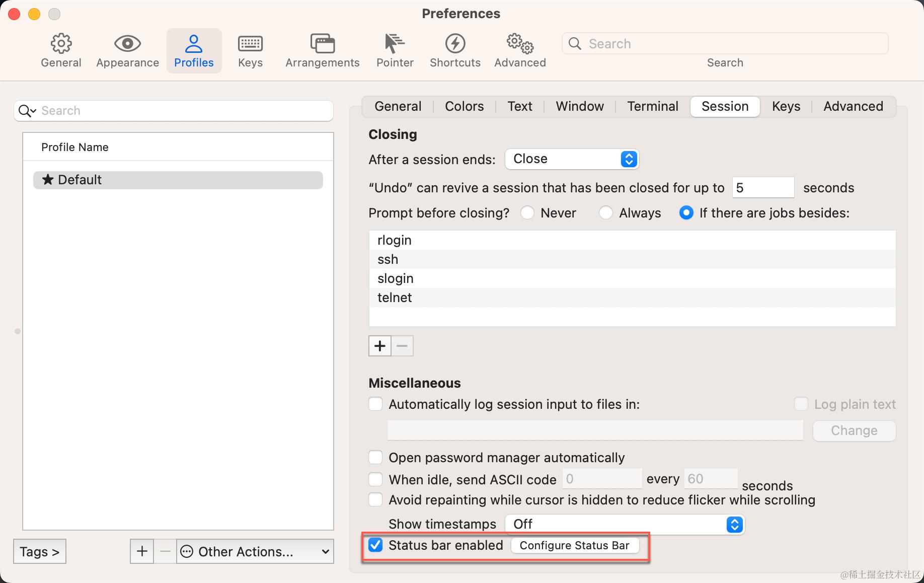924x583 pixels.
Task: Click plus button to add job
Action: pos(380,346)
